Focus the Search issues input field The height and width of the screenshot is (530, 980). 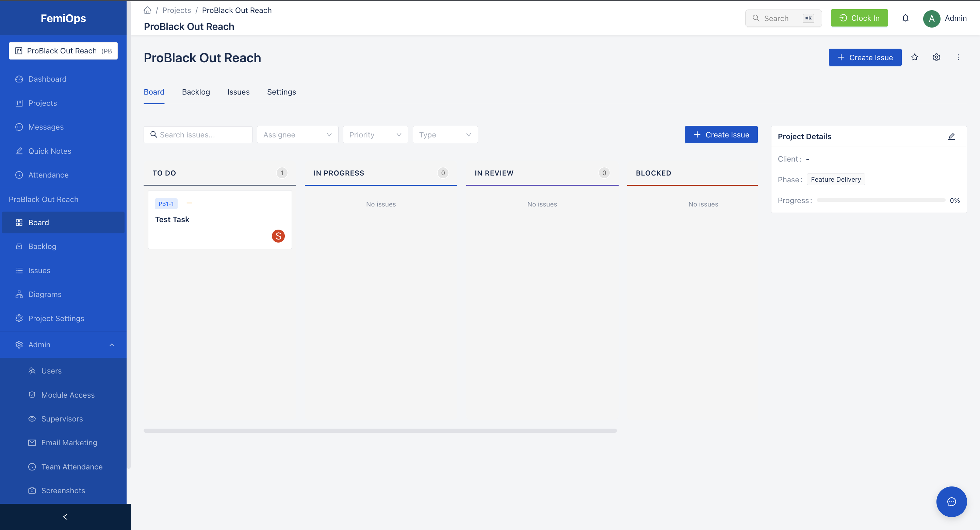coord(202,135)
